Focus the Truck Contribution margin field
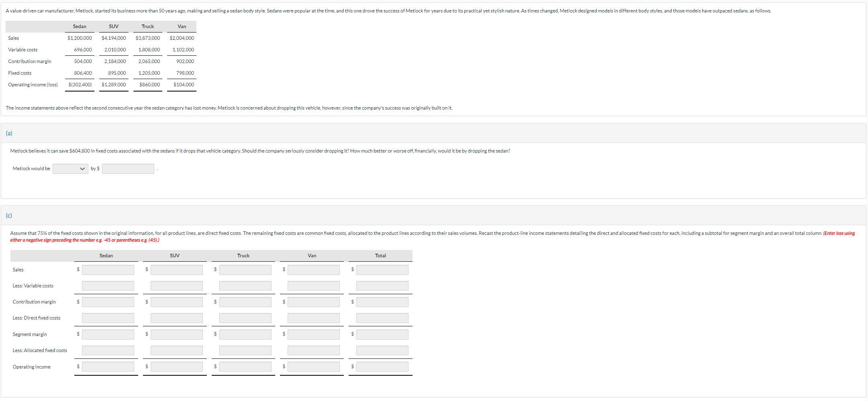Image resolution: width=868 pixels, height=401 pixels. 245,302
